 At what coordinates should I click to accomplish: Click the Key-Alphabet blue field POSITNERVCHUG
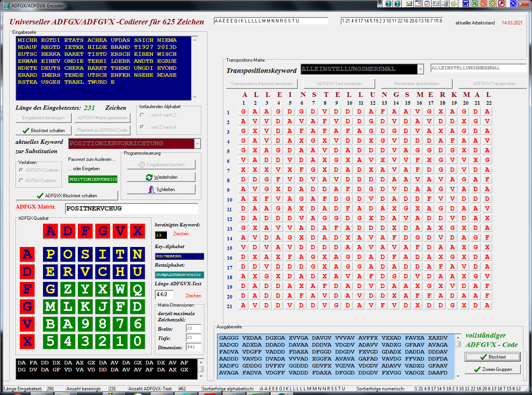point(179,256)
